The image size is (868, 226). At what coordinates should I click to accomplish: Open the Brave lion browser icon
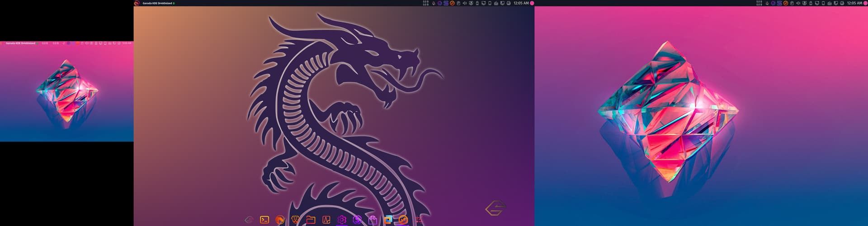click(295, 220)
